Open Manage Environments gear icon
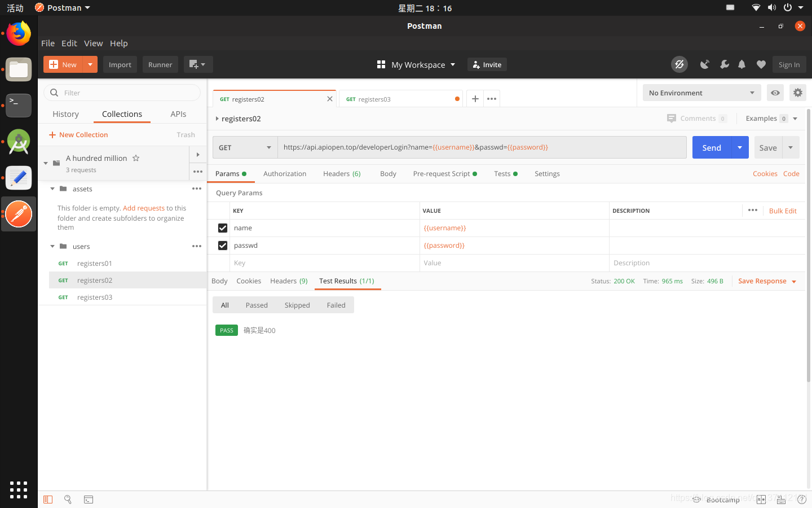This screenshot has width=812, height=508. 797,93
